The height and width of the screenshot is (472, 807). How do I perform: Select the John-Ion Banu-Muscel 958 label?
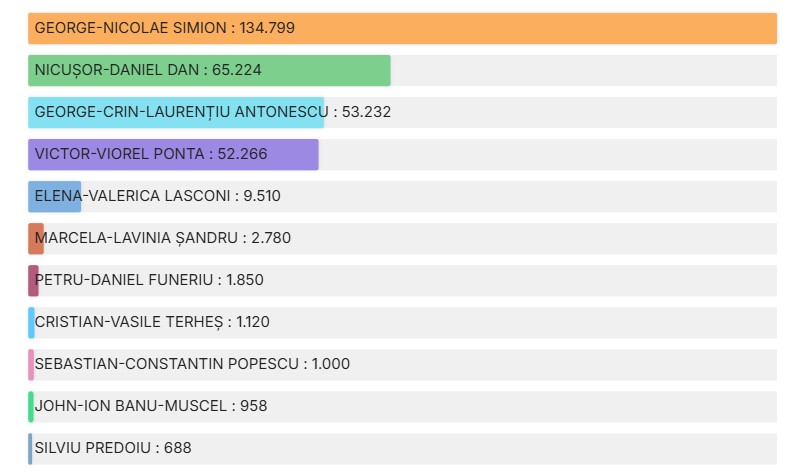pyautogui.click(x=151, y=406)
